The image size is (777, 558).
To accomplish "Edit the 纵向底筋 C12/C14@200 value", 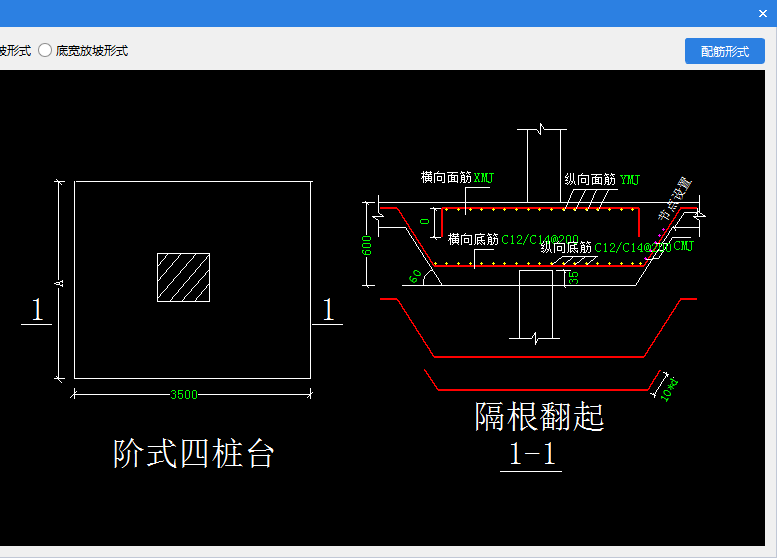I will pos(633,247).
